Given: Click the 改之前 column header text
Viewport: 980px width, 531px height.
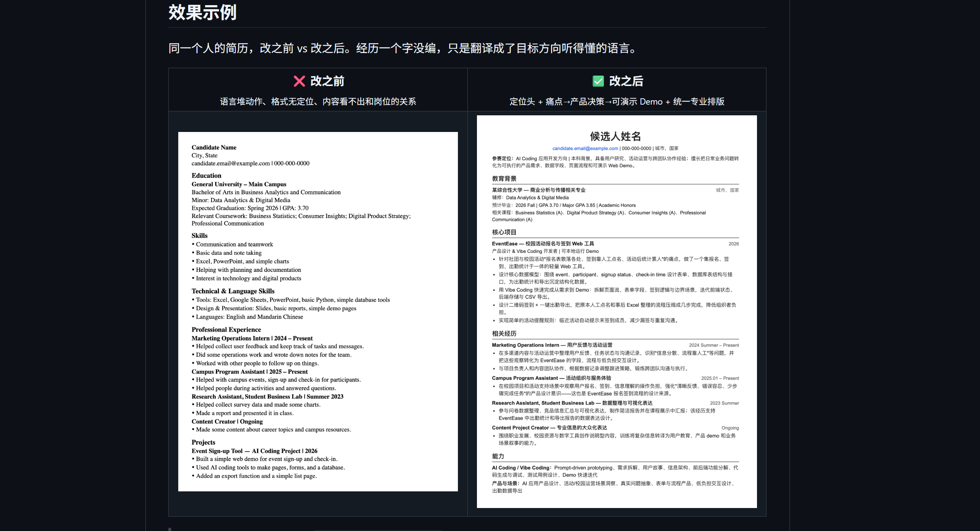Looking at the screenshot, I should (327, 81).
